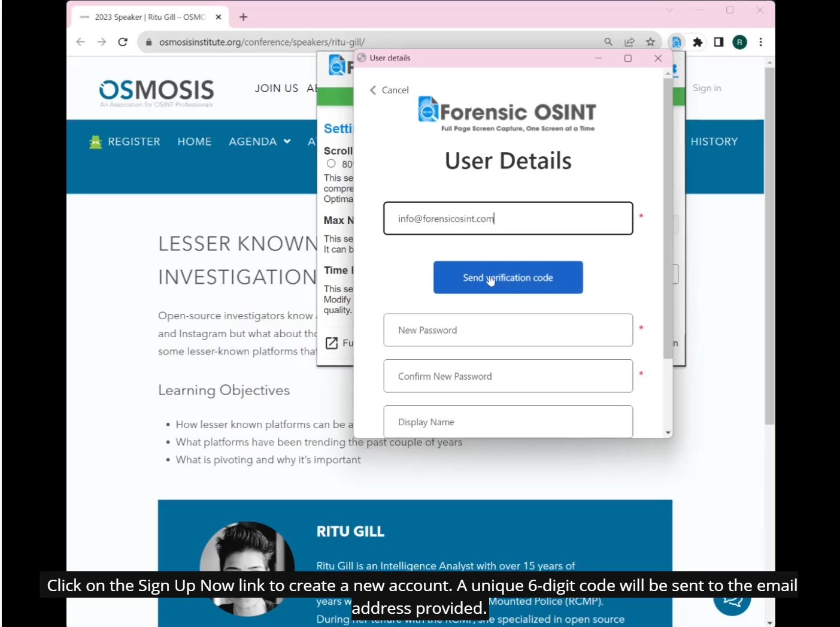840x627 pixels.
Task: Open the JOIN US menu item
Action: pyautogui.click(x=277, y=88)
